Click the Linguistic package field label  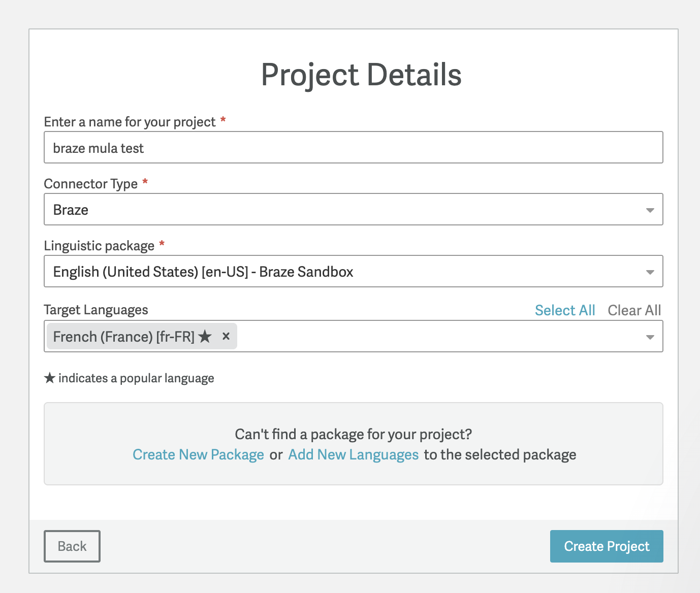click(99, 246)
